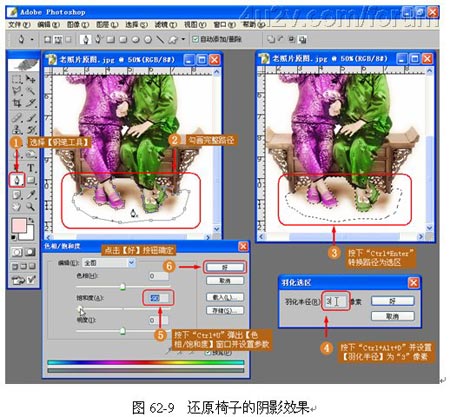Enable Fill Pixels mode in options bar

pyautogui.click(x=68, y=39)
